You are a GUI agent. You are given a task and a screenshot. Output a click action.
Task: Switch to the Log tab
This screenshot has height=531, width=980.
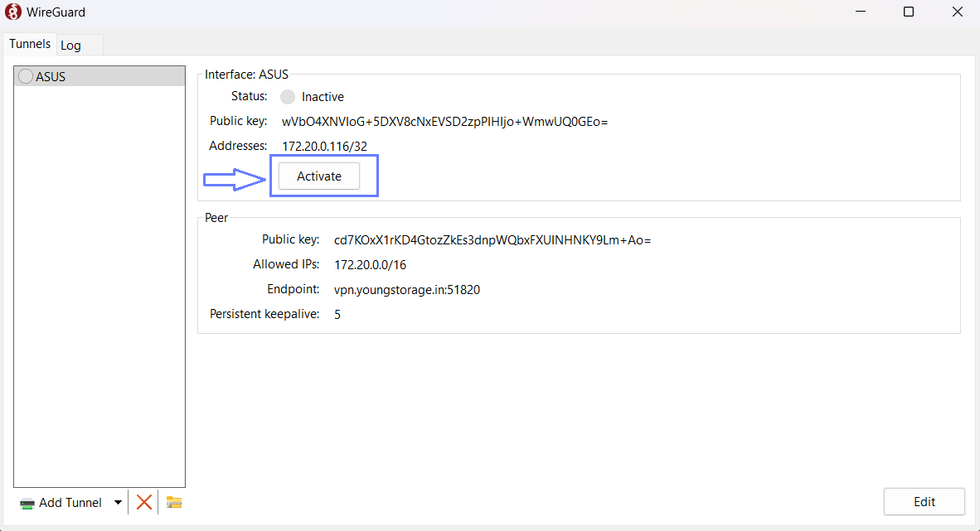[71, 46]
